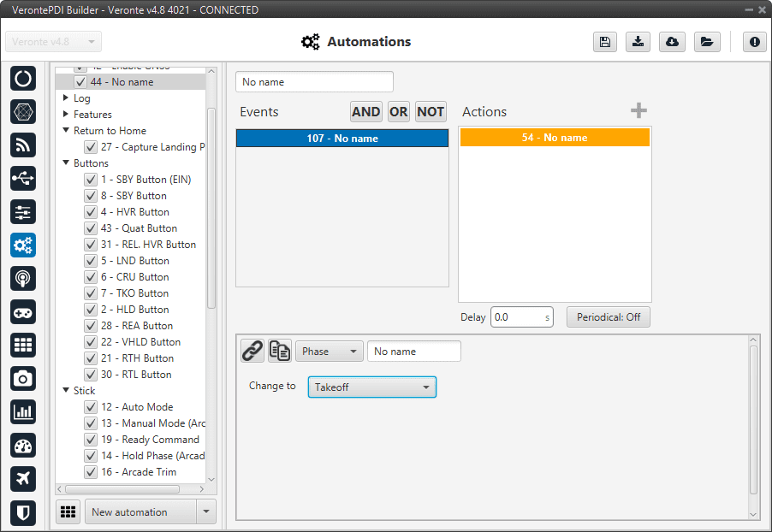
Task: Select the 107 - No name event
Action: 342,139
